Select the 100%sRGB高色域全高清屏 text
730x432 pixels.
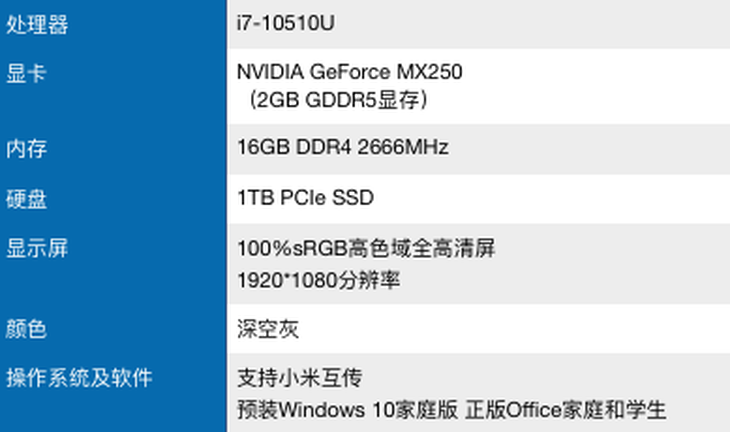tap(366, 248)
